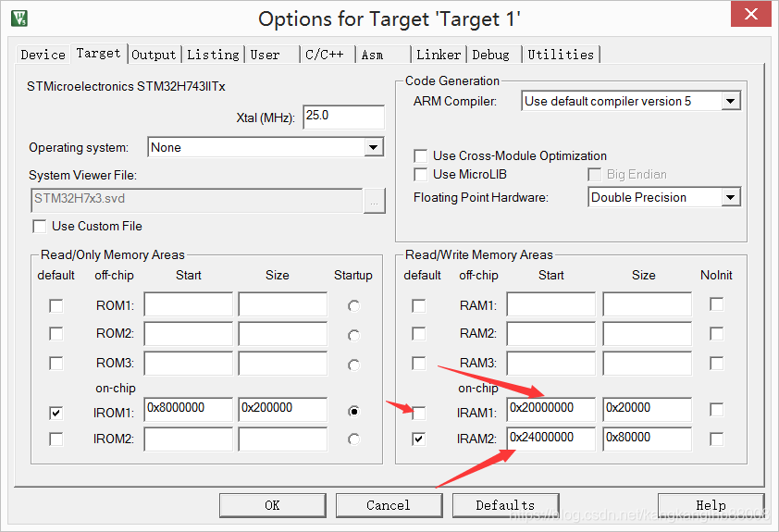Restore settings with the Defaults button

[505, 505]
